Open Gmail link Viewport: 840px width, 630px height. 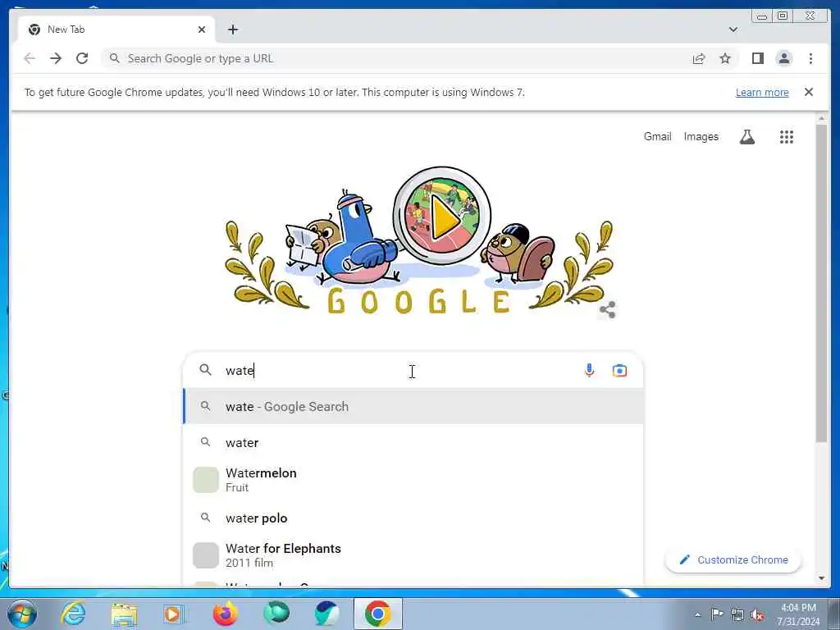coord(657,137)
